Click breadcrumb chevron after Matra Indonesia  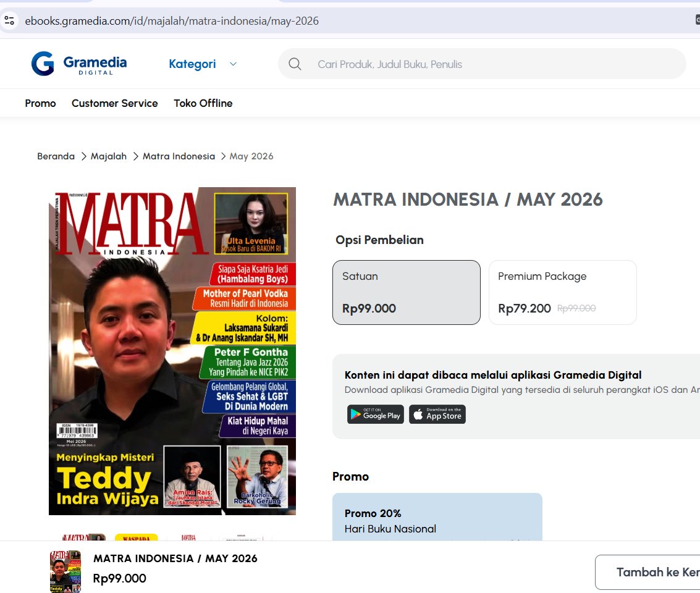click(223, 156)
